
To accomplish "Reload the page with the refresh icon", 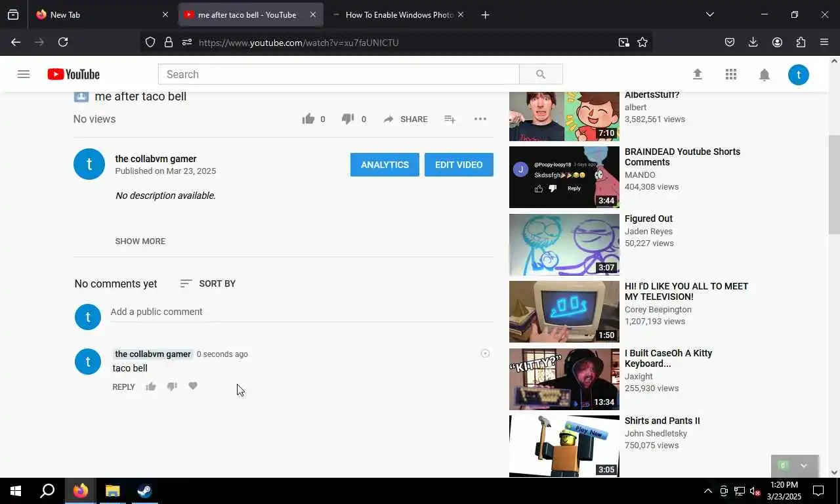I will tap(63, 42).
